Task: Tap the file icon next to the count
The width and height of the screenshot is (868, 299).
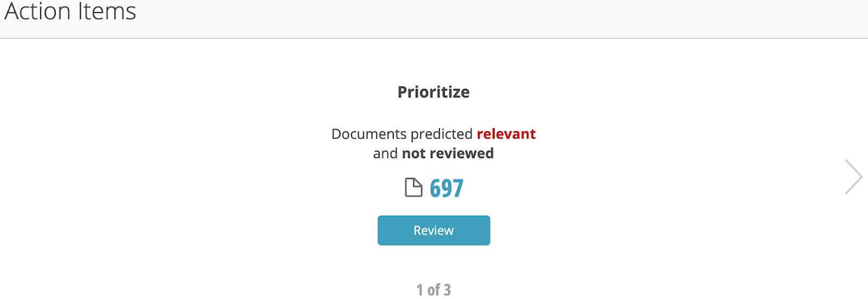Action: 413,187
